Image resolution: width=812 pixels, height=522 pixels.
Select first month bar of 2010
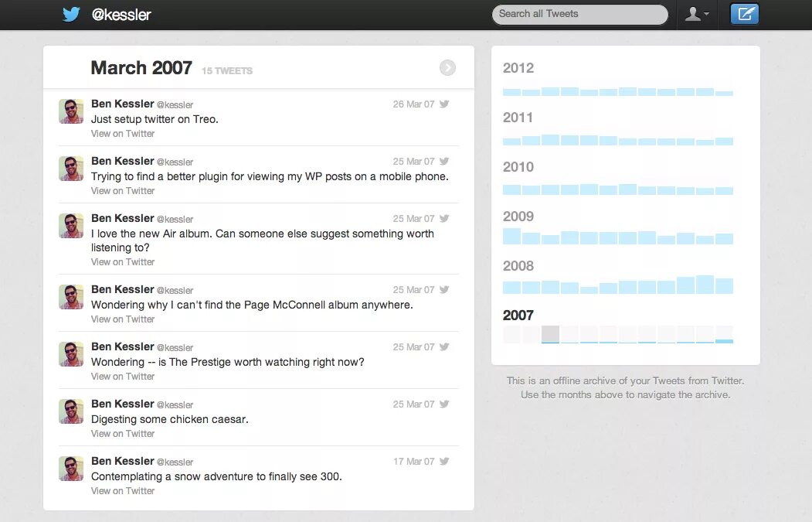(x=511, y=189)
